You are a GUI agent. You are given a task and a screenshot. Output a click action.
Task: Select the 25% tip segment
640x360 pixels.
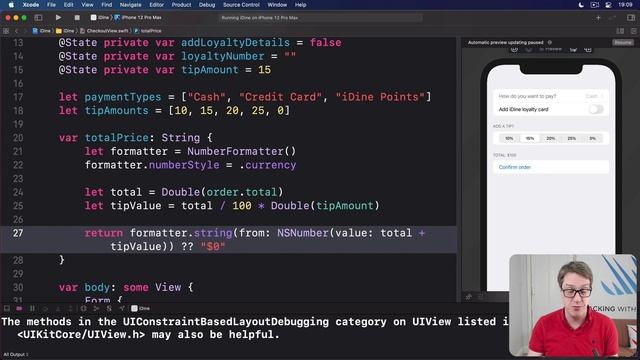[x=571, y=138]
